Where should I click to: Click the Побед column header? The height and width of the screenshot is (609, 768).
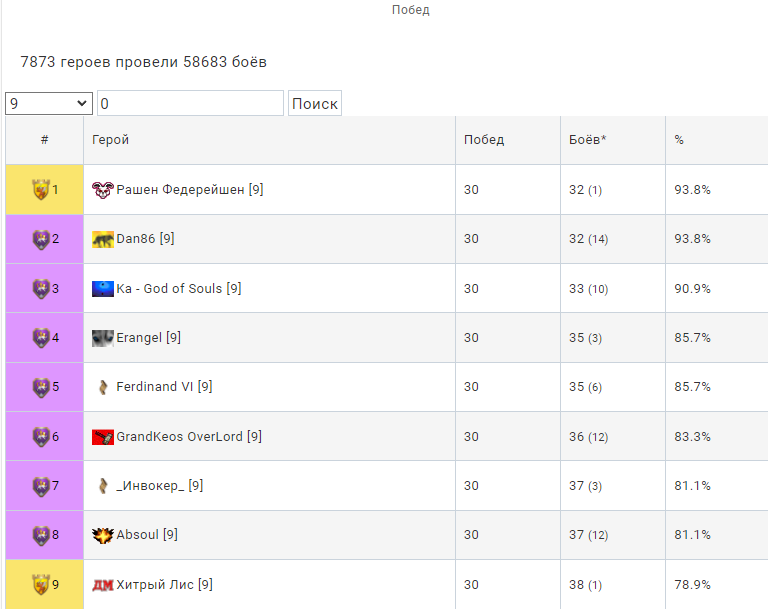(x=483, y=140)
